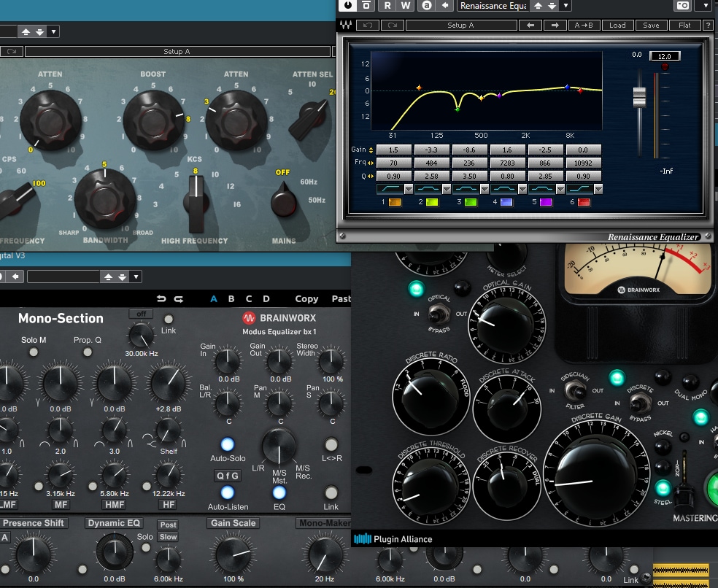This screenshot has height=588, width=718.
Task: Click the Save button in Renaissance Equalizer
Action: (651, 26)
